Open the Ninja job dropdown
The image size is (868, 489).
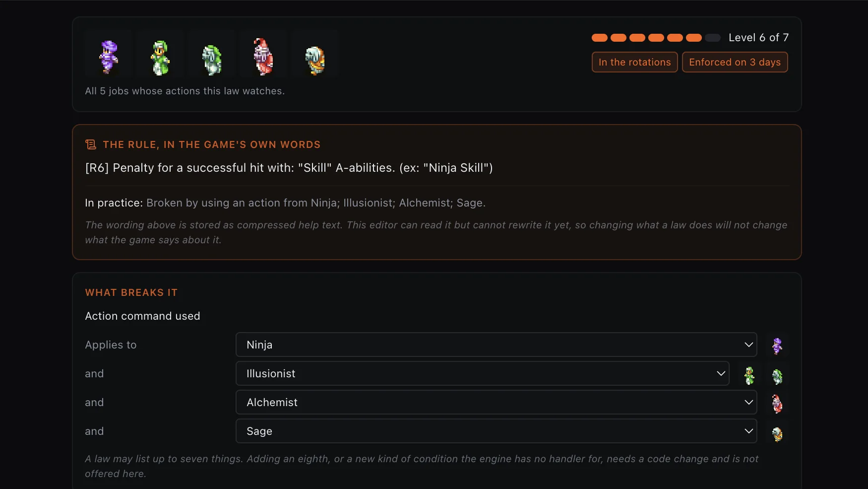tap(496, 345)
